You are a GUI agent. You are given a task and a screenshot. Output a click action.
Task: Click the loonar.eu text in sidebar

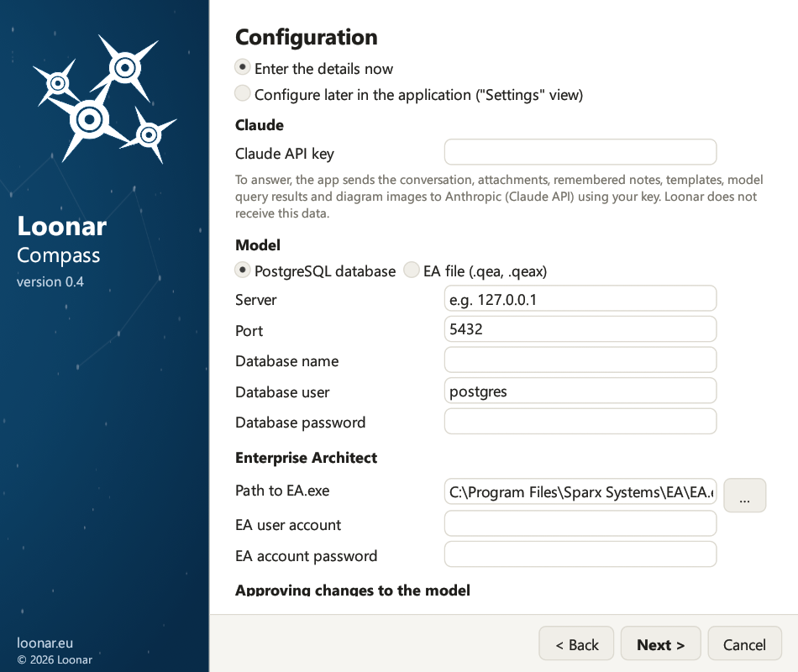[x=45, y=643]
